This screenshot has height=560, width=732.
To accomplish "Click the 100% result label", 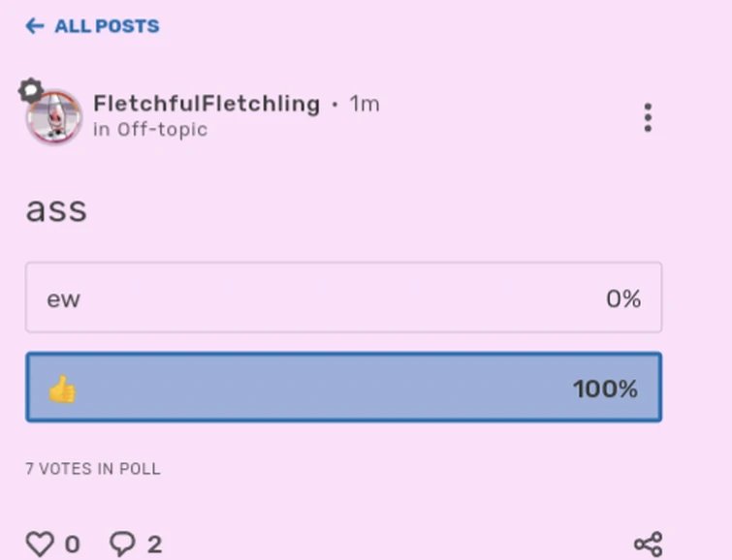I will 605,389.
